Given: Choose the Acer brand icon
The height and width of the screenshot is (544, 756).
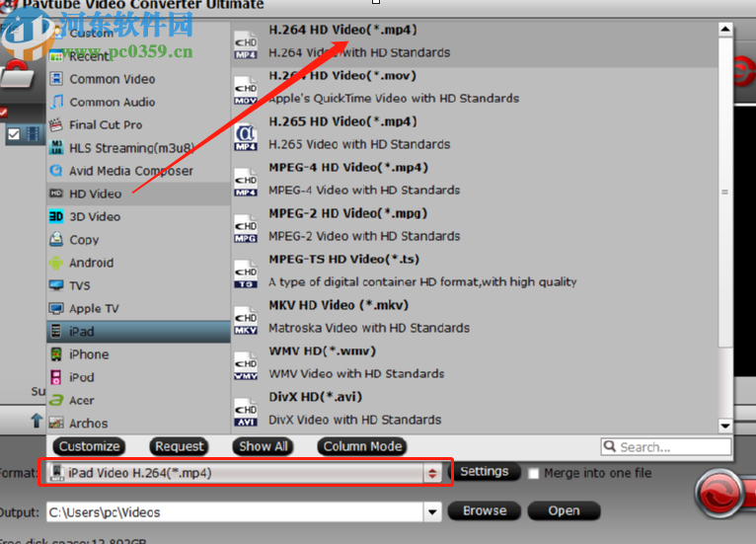Looking at the screenshot, I should coord(56,400).
